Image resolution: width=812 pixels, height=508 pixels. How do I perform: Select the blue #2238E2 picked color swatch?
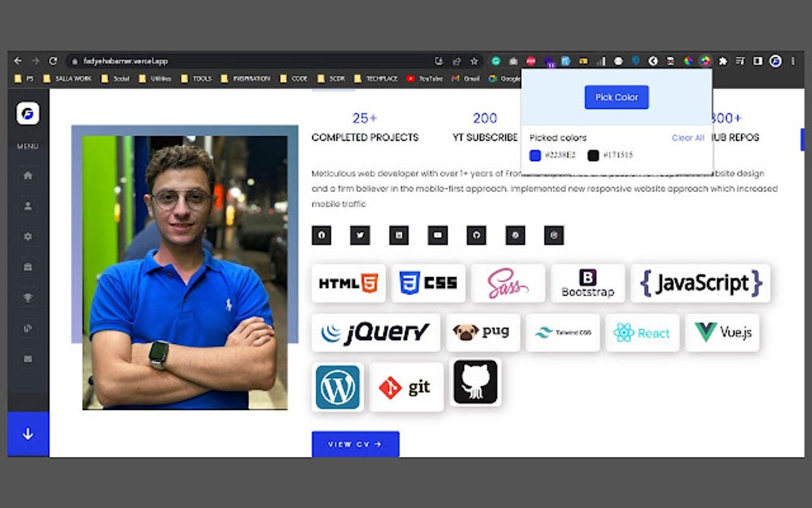(535, 155)
